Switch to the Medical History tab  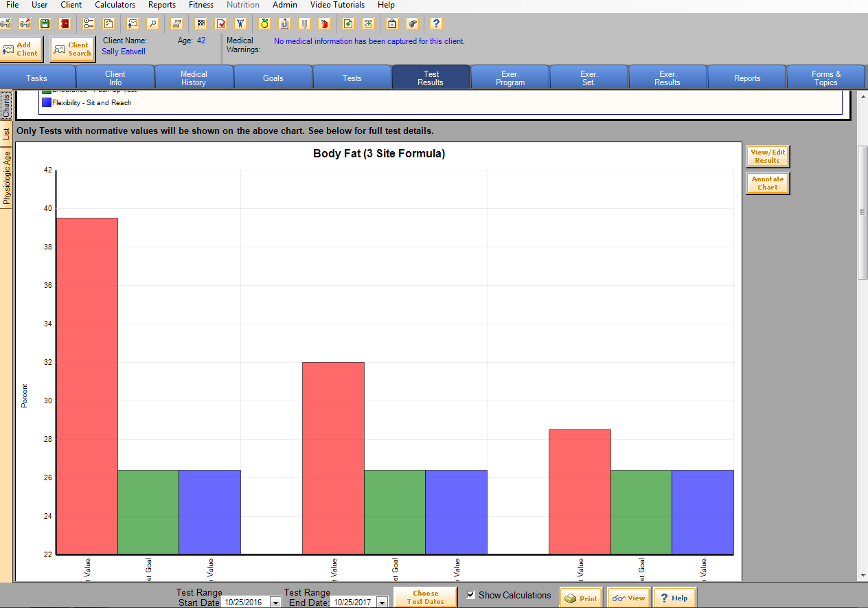tap(194, 78)
